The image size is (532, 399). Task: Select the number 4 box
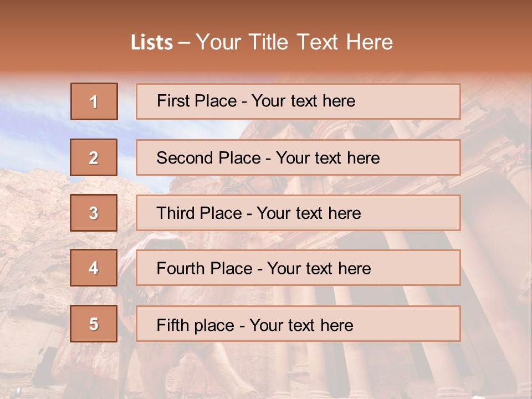(94, 268)
